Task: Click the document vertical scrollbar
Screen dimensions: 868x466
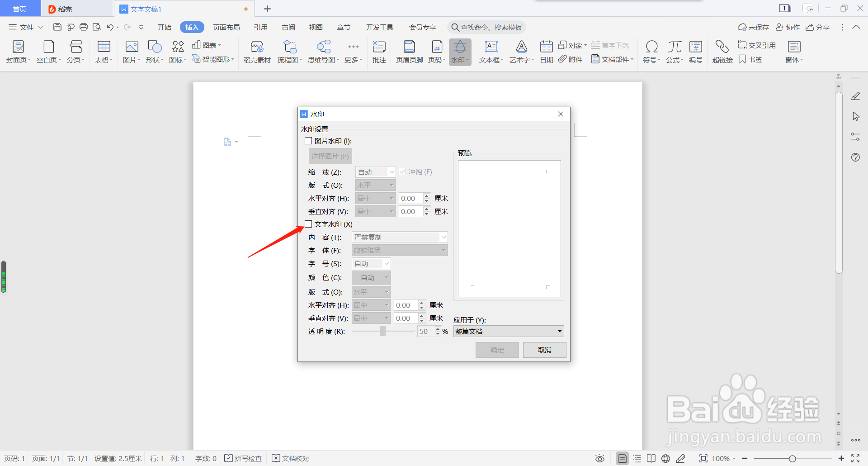Action: tap(839, 183)
